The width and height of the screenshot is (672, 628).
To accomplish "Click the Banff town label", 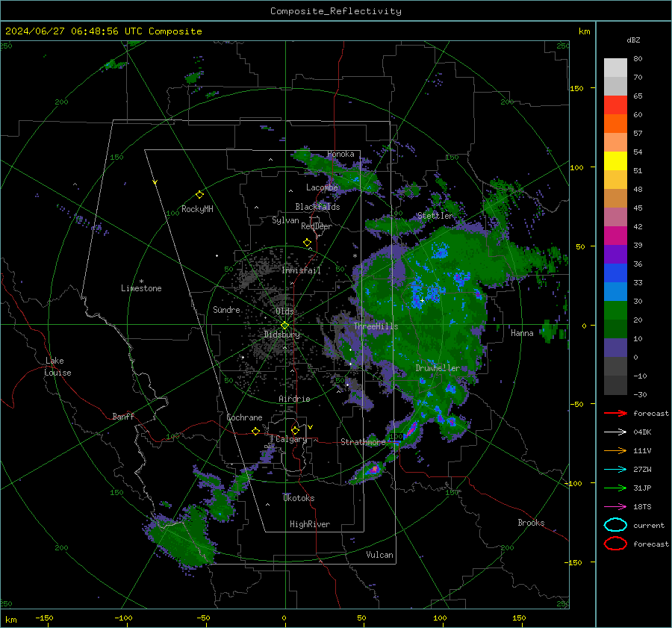I will [x=123, y=417].
